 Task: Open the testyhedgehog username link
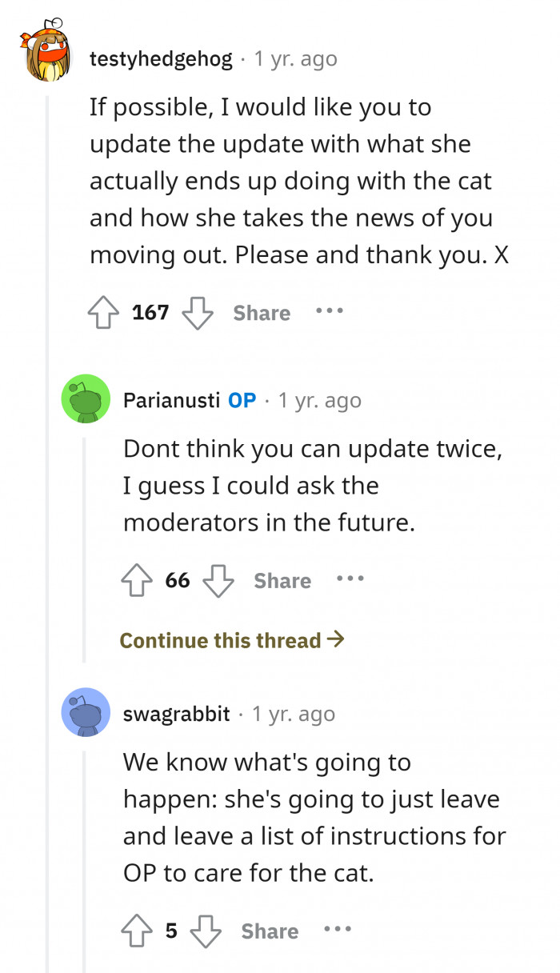pyautogui.click(x=162, y=58)
